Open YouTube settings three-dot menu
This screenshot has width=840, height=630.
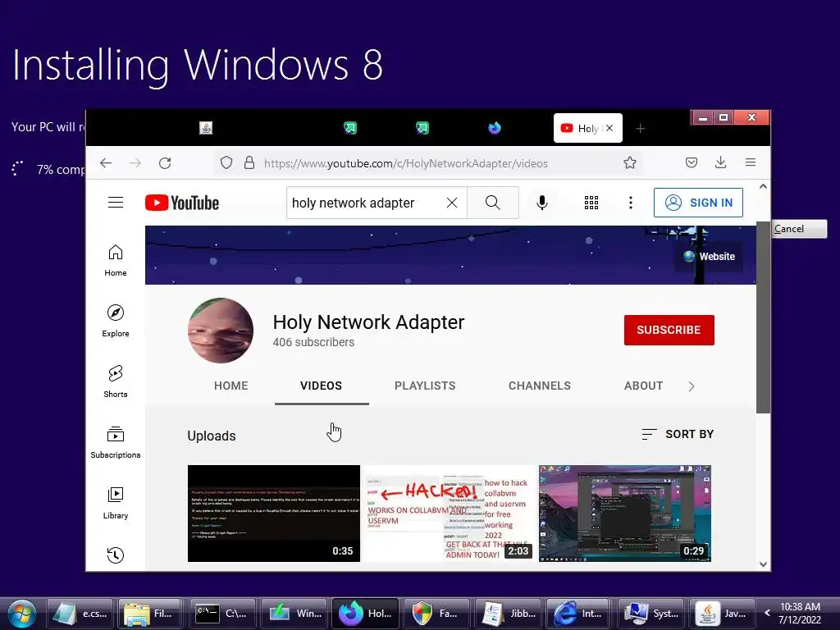[631, 203]
